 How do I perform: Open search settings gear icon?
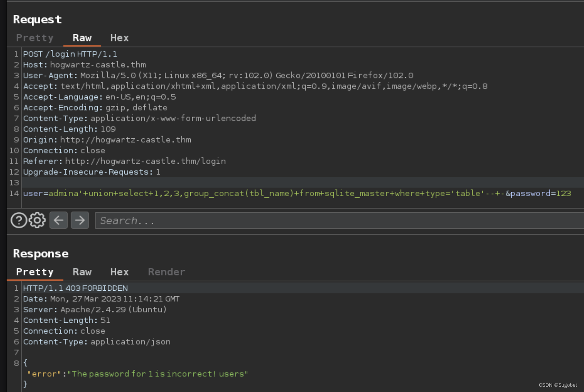37,220
